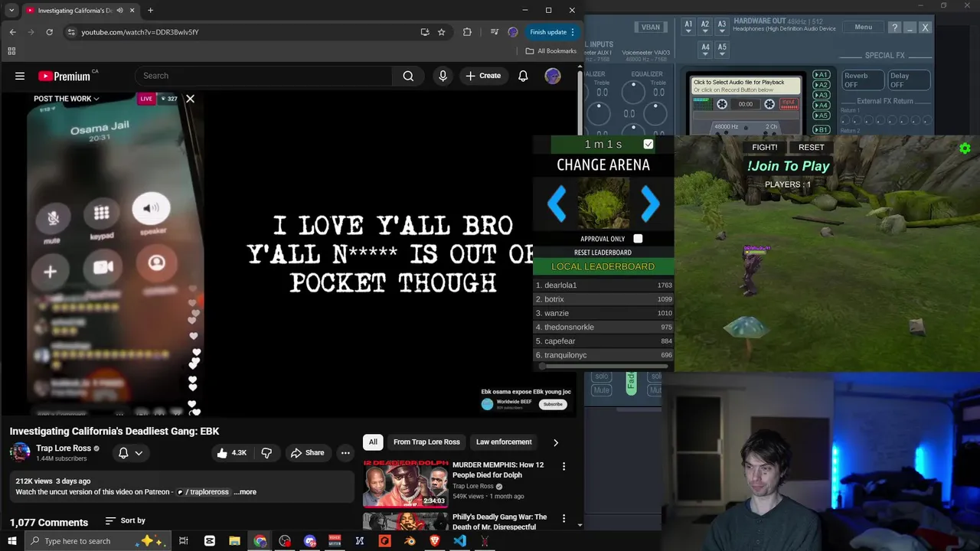
Task: Open Visual Studio Code from taskbar
Action: coord(459,541)
